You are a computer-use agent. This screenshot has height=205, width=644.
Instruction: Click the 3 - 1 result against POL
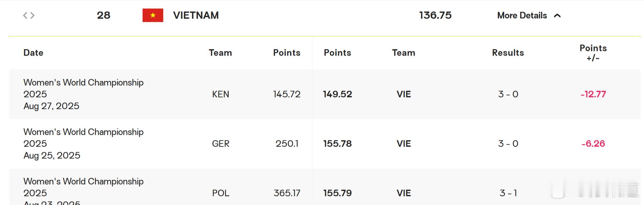(508, 193)
